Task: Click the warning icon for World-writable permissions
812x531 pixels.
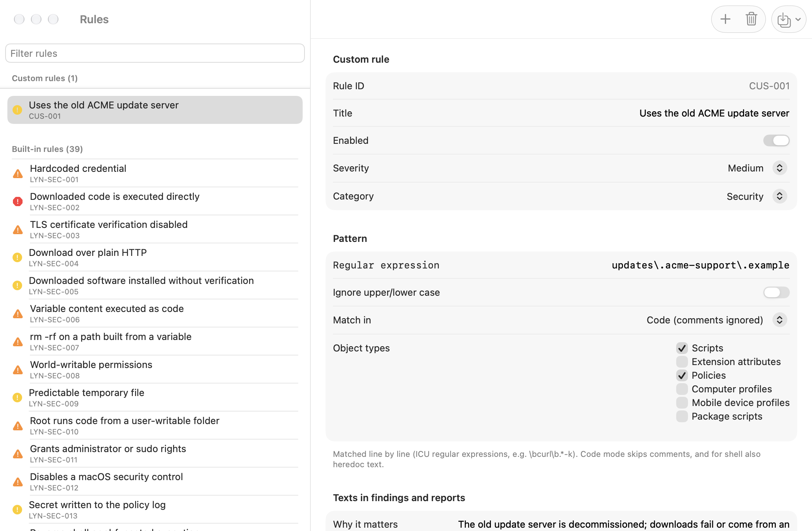Action: 18,370
